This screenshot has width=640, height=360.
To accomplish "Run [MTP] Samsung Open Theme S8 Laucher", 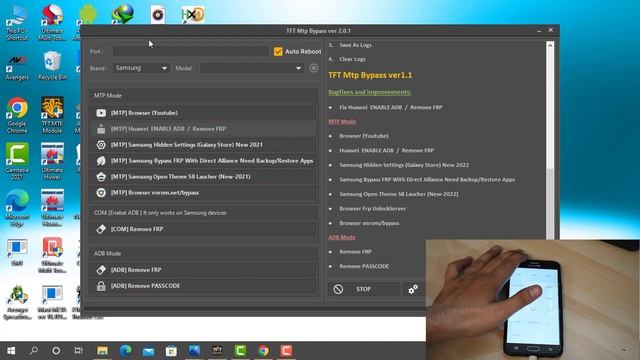I will pos(203,177).
